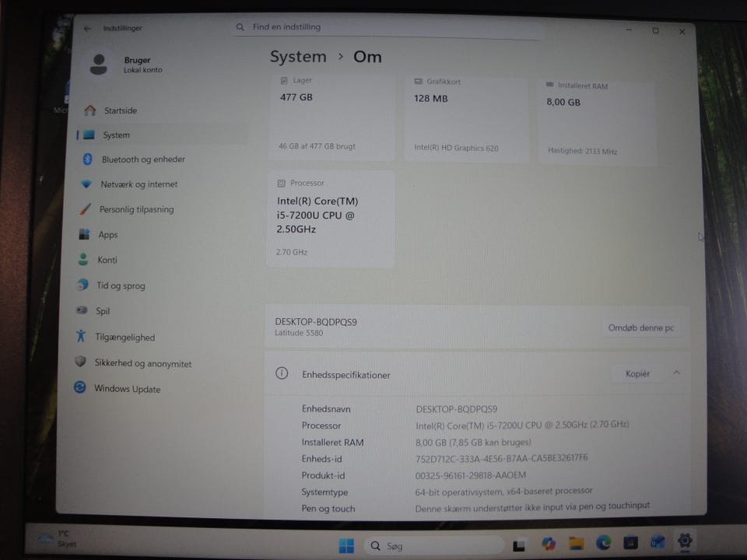
Task: Open the Windows Start menu
Action: pos(346,546)
